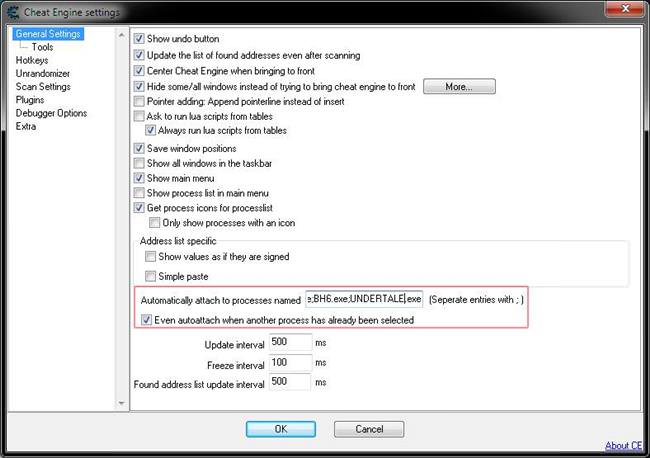Uncheck Show undo button
This screenshot has width=650, height=458.
point(139,39)
